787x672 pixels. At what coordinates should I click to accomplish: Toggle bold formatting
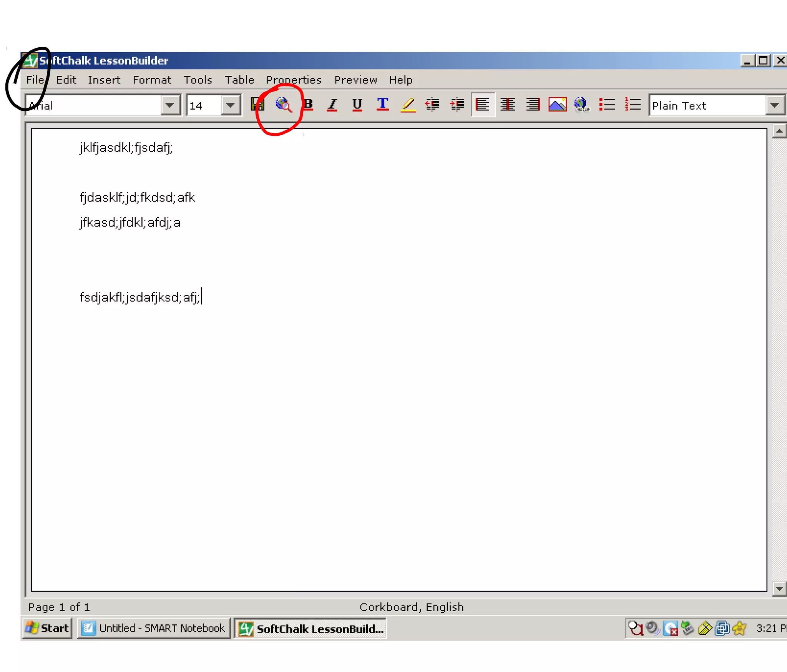click(x=308, y=105)
